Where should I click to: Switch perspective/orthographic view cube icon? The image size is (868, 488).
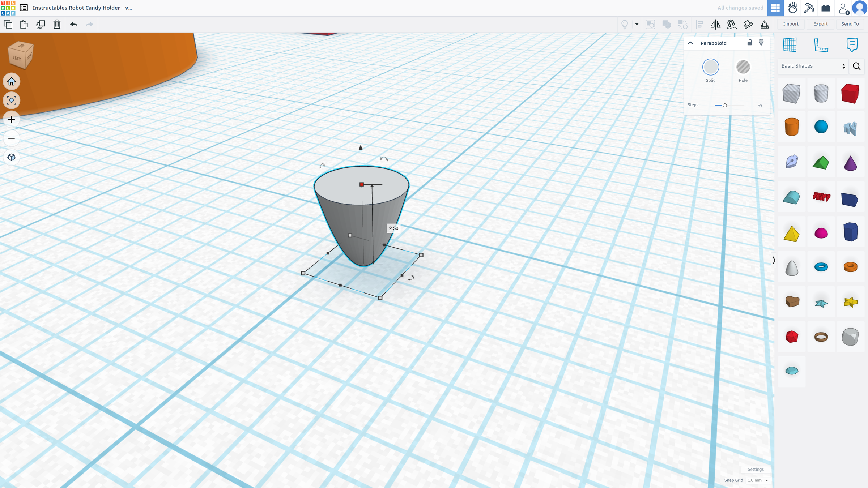click(x=12, y=157)
